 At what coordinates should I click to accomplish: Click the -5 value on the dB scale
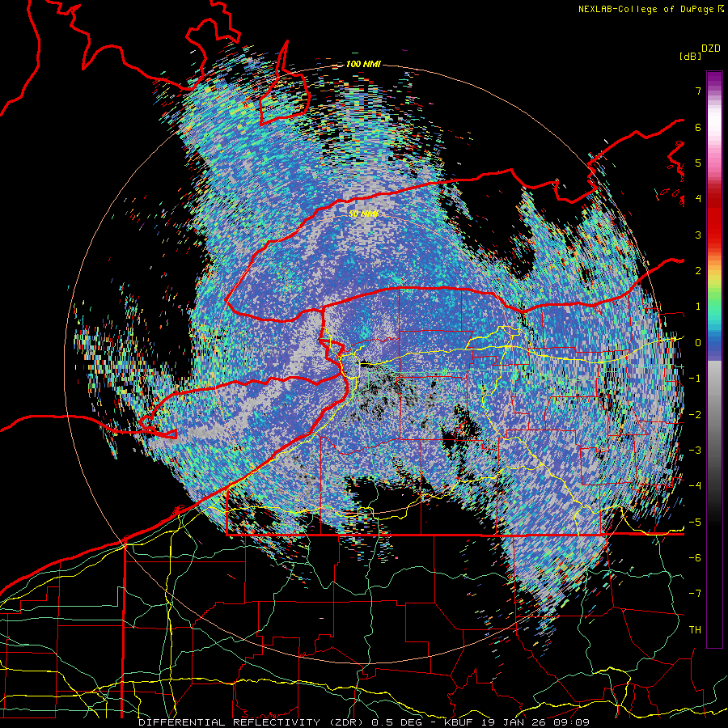(695, 523)
